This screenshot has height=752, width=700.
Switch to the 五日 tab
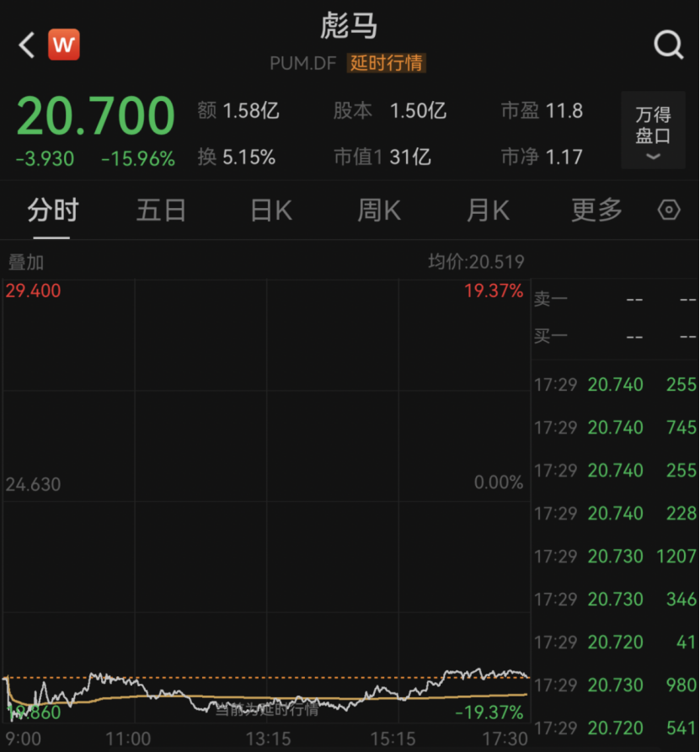coord(161,211)
